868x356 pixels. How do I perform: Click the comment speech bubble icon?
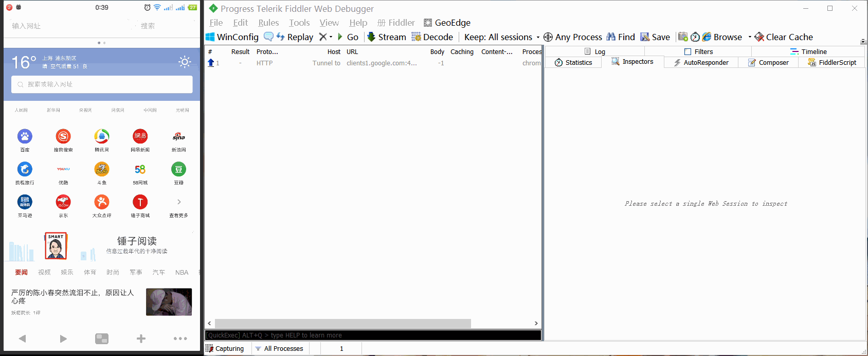click(x=268, y=37)
